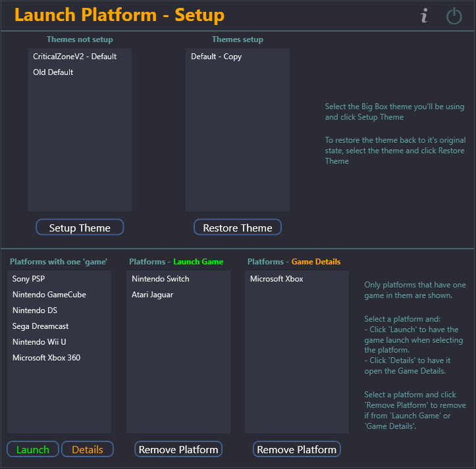Highlight Microsoft Xbox 360 platform

pyautogui.click(x=47, y=358)
